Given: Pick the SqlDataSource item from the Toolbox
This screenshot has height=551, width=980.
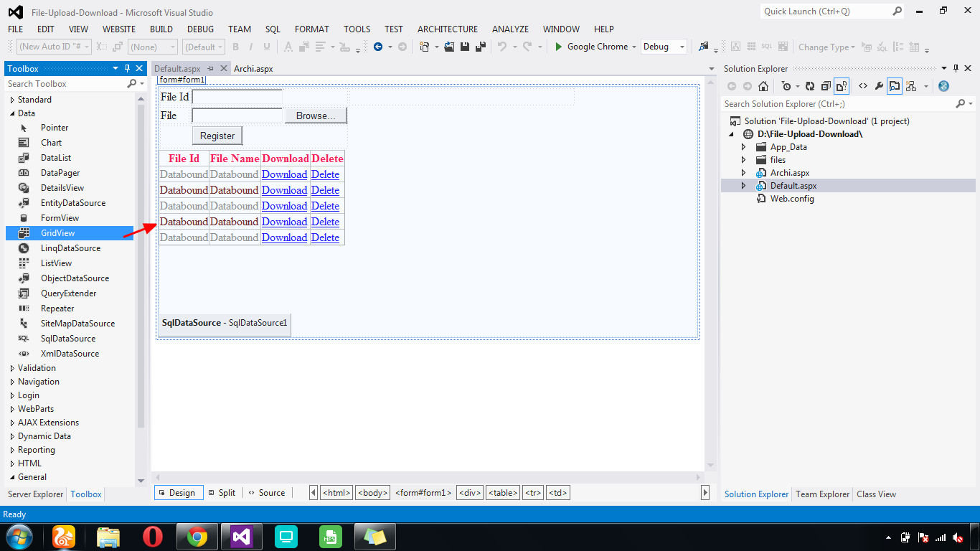Looking at the screenshot, I should click(x=68, y=339).
